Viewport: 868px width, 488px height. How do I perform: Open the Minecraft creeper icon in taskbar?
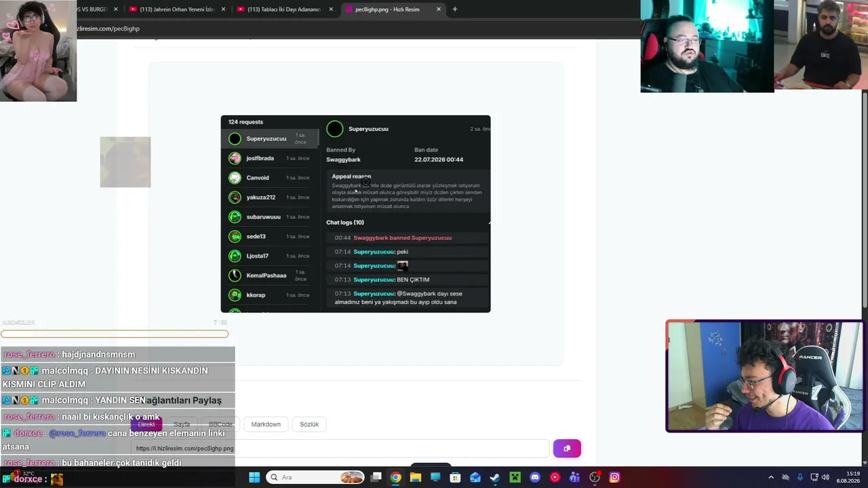pyautogui.click(x=515, y=477)
